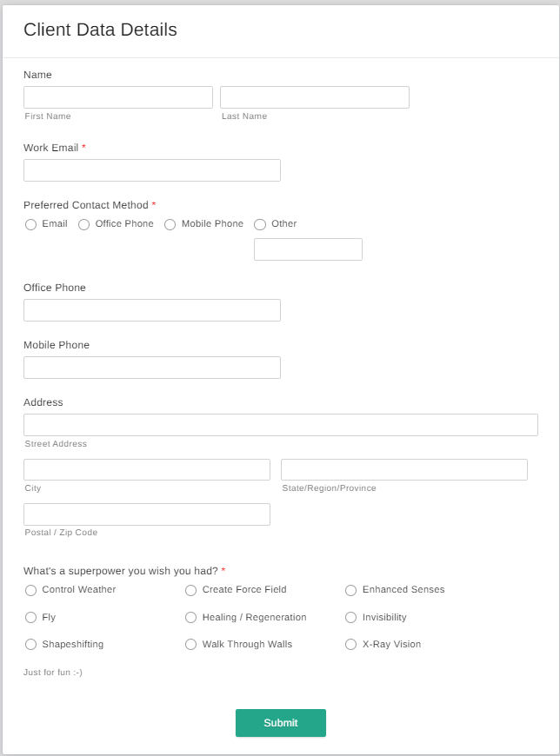Click the Street Address field
This screenshot has height=756, width=560.
281,425
